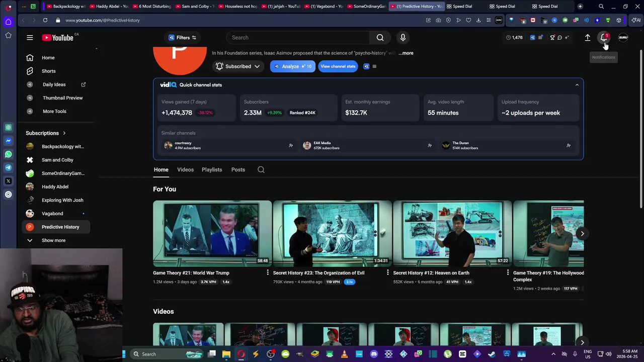This screenshot has height=362, width=644.
Task: Expand channel description with ...more
Action: (406, 53)
